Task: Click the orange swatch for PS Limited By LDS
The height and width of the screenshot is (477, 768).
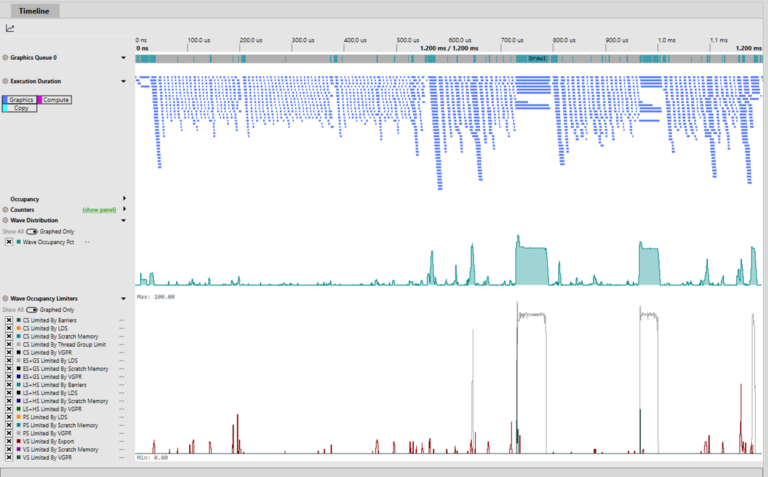Action: coord(19,417)
